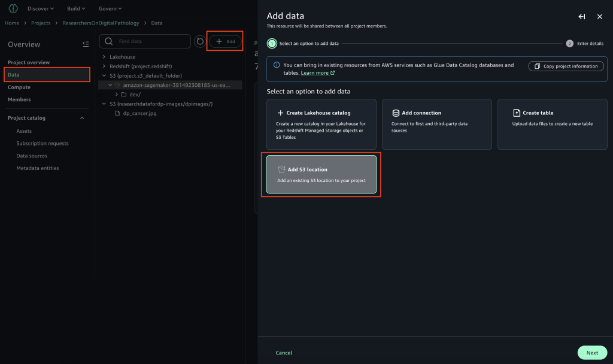
Task: Select the dp_cancer.jpg file
Action: tap(139, 113)
